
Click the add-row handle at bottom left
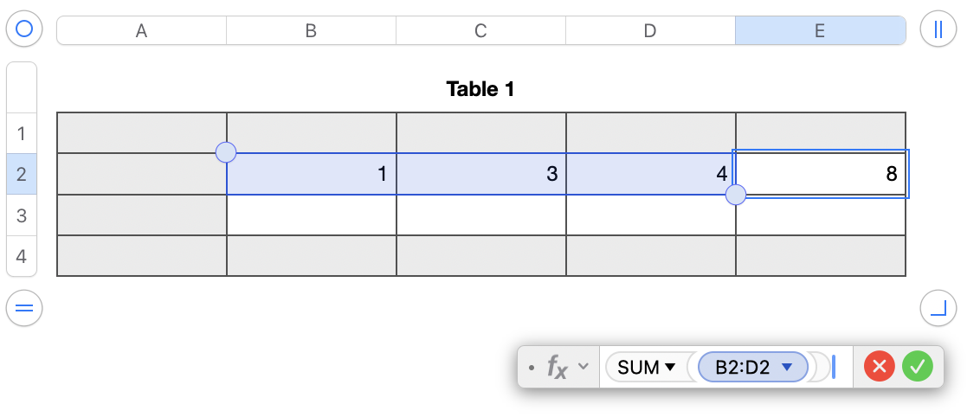pyautogui.click(x=24, y=308)
